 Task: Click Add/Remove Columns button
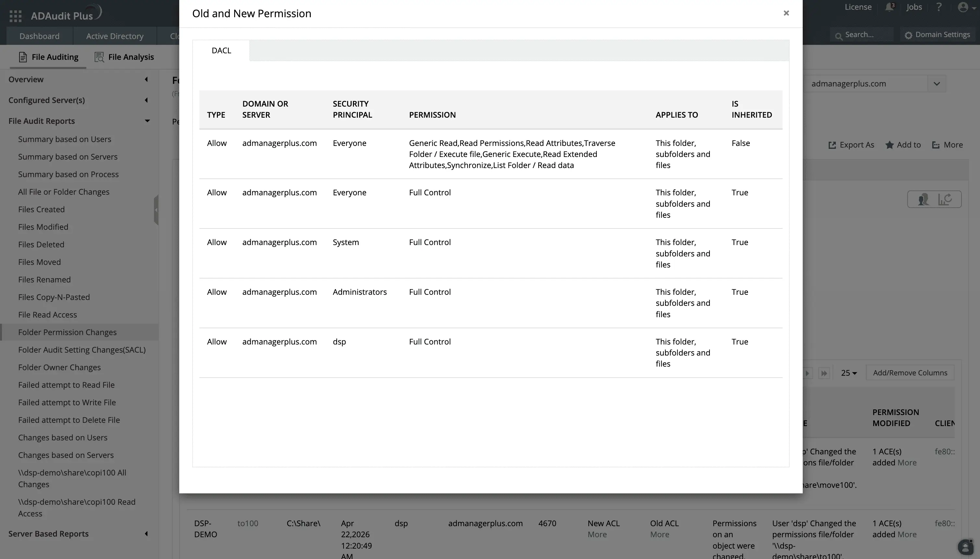(x=910, y=373)
